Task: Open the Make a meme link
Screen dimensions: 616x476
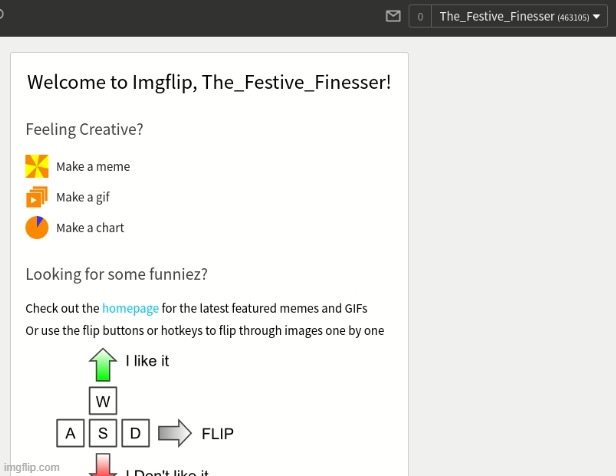Action: [x=93, y=167]
